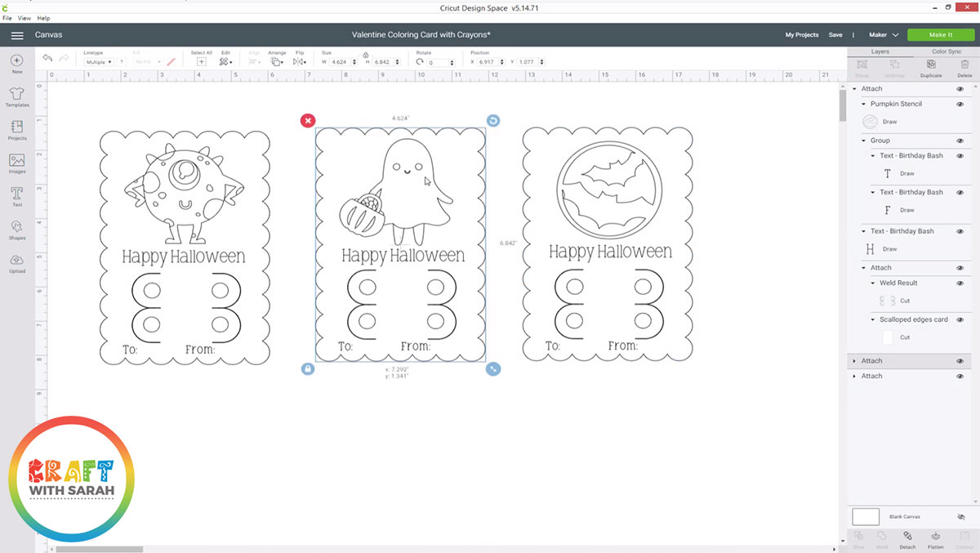Click the Blank Canvas color swatch
Screen dimensions: 980x553
[866, 516]
